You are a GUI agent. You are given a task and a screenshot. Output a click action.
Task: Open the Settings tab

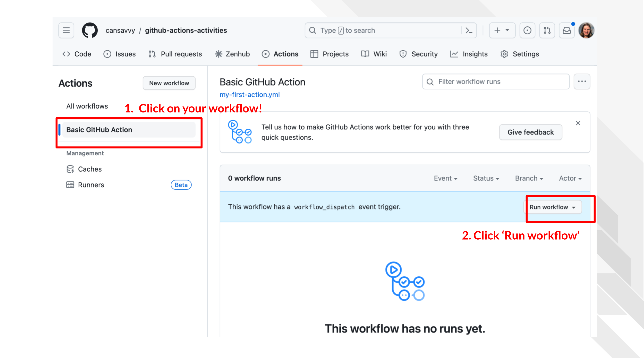tap(520, 54)
